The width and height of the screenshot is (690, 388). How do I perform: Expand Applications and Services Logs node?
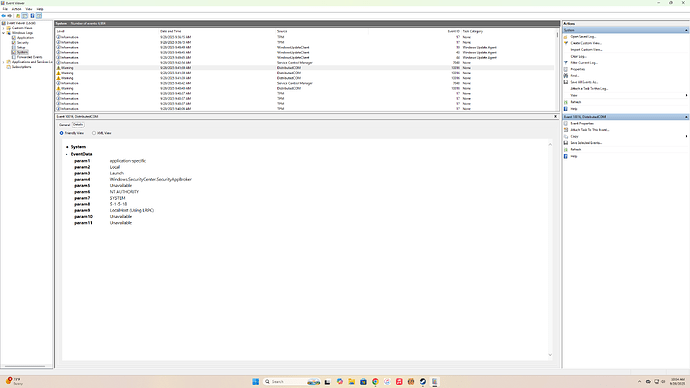4,62
